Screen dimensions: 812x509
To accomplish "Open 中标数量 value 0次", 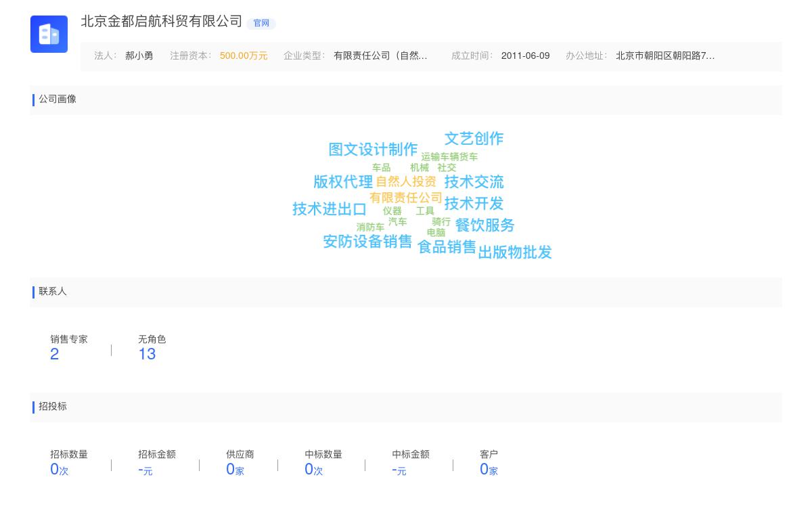I will (314, 469).
